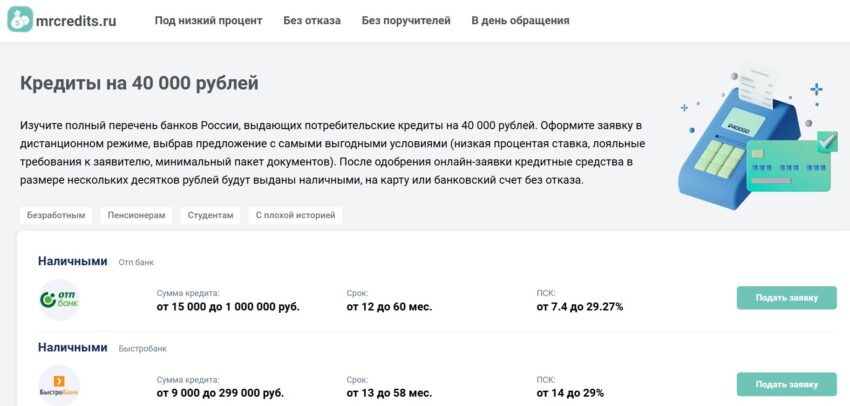Image resolution: width=850 pixels, height=406 pixels.
Task: Select the 'Безработным' filter tag
Action: coord(56,215)
